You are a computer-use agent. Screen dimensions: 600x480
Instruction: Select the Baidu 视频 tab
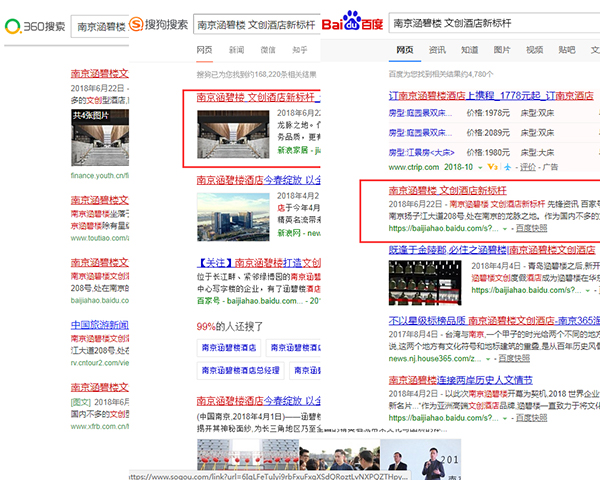tap(535, 49)
